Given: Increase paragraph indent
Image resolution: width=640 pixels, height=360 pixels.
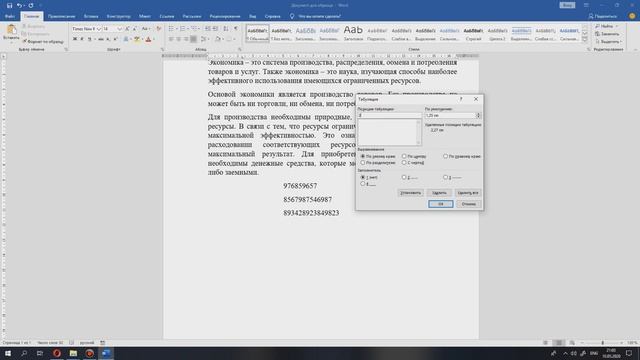Looking at the screenshot, I should pos(215,29).
